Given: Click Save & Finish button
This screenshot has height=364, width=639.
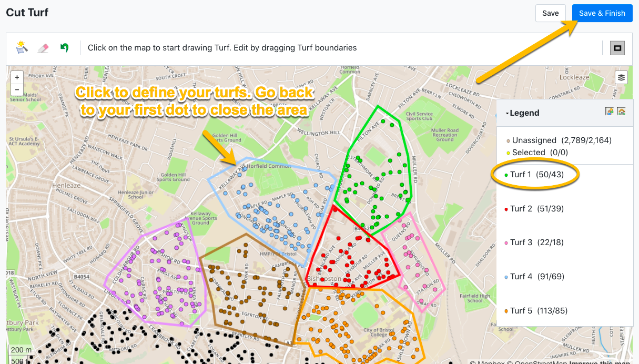Looking at the screenshot, I should tap(602, 13).
